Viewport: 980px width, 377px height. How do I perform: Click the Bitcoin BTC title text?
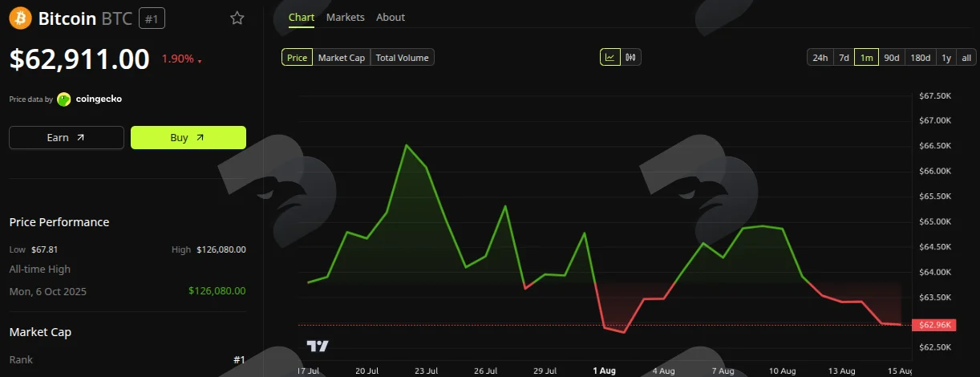point(86,18)
